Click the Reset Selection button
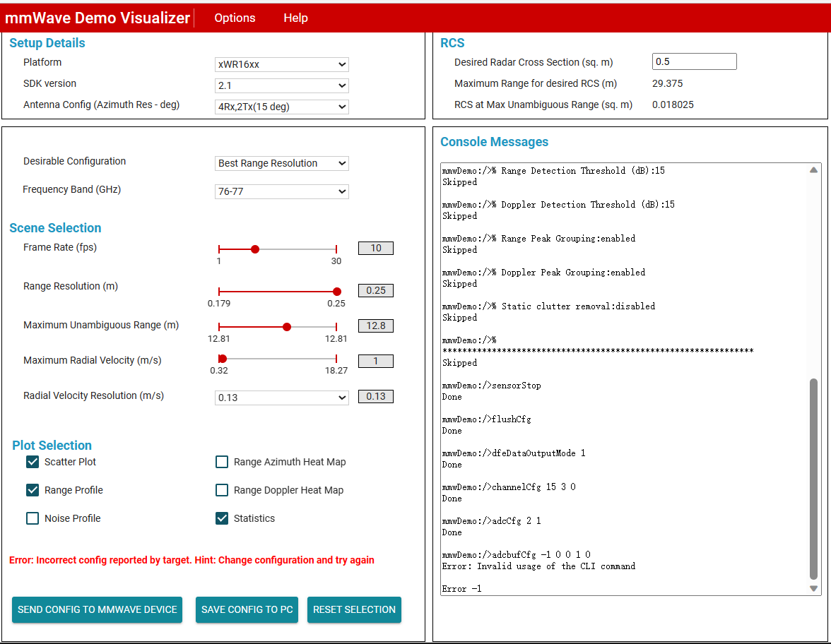Viewport: 831px width, 644px height. pyautogui.click(x=354, y=609)
